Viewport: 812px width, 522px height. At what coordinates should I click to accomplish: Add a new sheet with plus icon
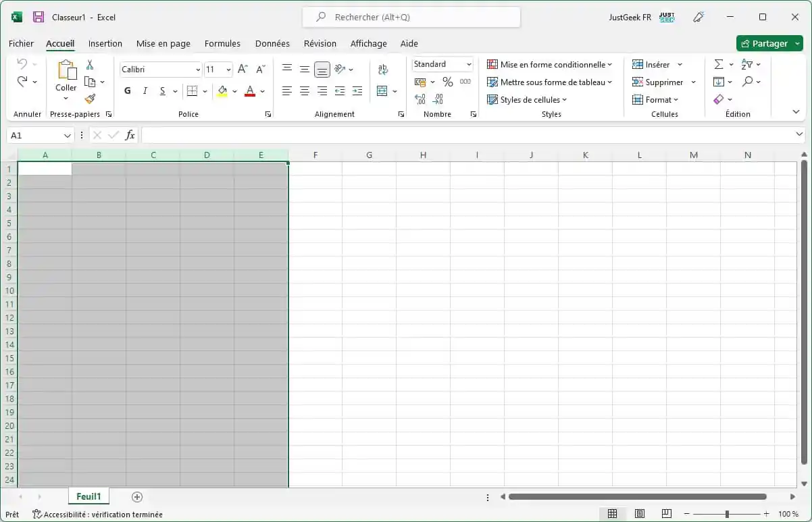137,497
